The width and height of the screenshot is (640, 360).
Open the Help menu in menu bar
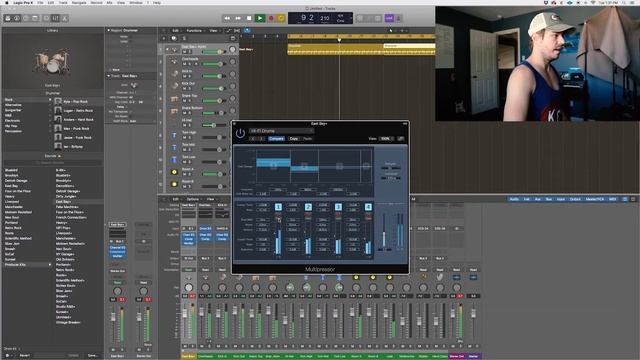coord(157,2)
